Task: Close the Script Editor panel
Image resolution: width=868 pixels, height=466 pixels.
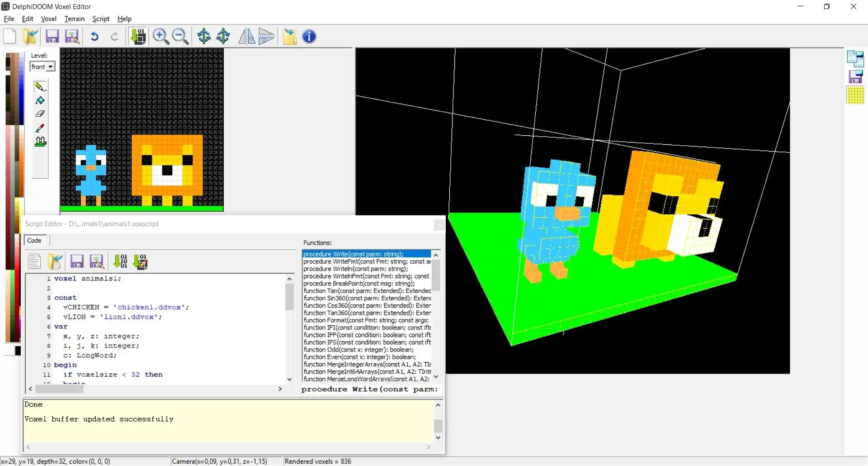Action: [x=439, y=224]
